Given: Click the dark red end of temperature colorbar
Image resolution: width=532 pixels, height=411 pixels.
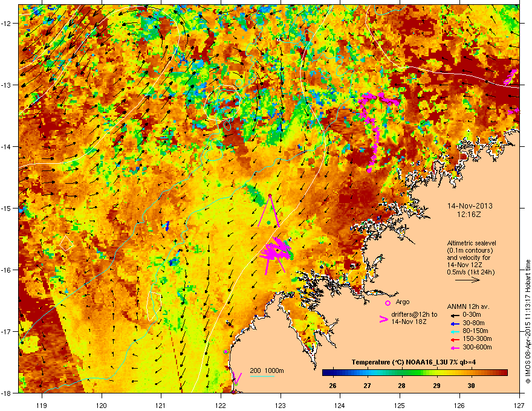Looking at the screenshot, I should (x=505, y=373).
